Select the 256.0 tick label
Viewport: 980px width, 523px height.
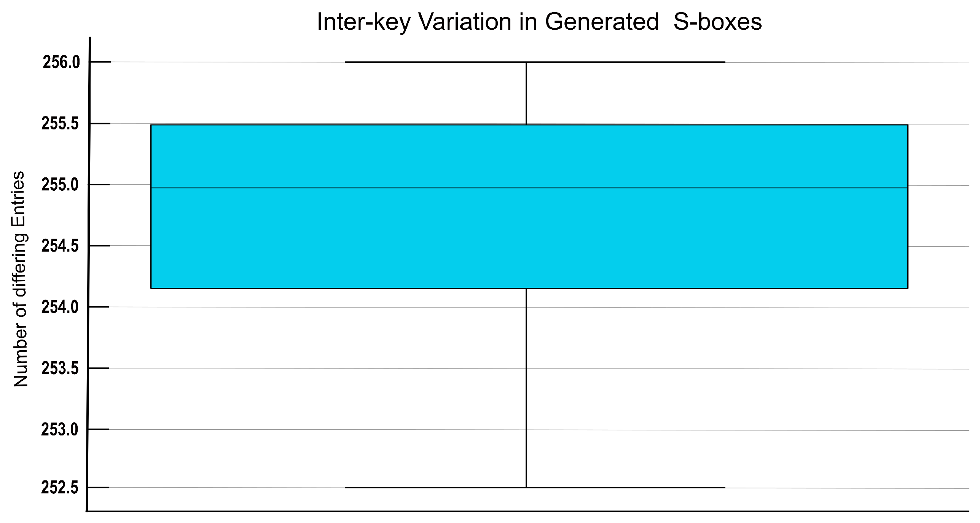(x=61, y=62)
